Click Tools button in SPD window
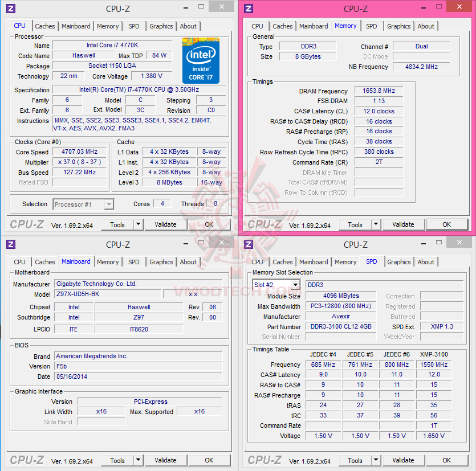Viewport: 476px width, 471px height. [x=355, y=460]
